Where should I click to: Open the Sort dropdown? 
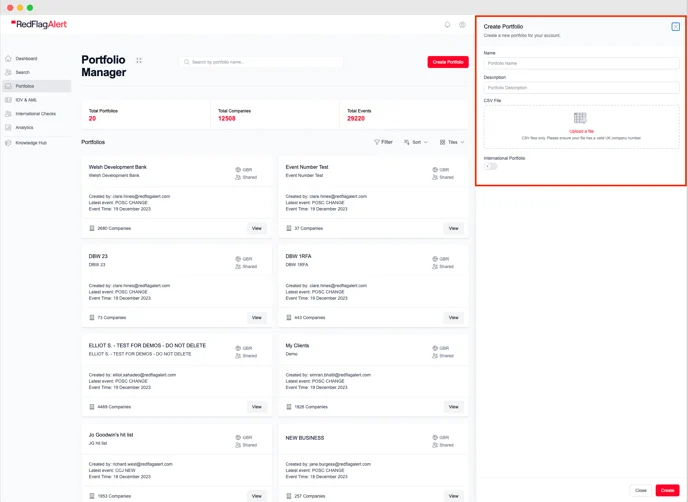click(x=416, y=142)
